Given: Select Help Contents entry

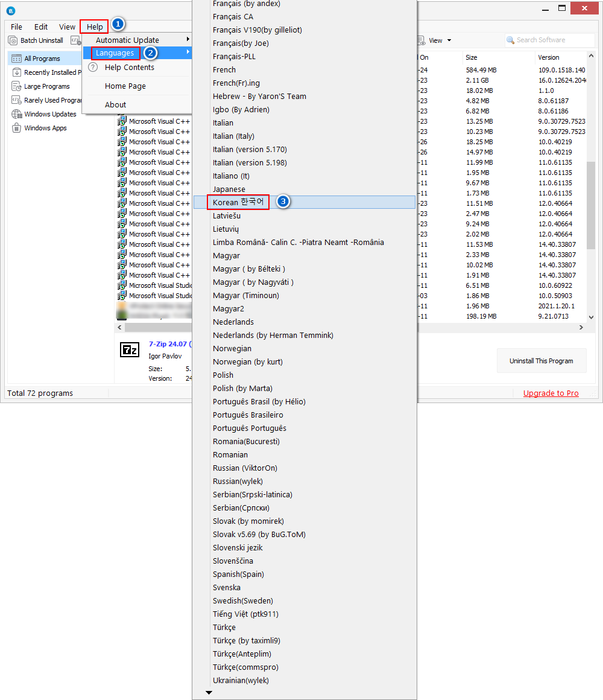Looking at the screenshot, I should click(x=129, y=68).
